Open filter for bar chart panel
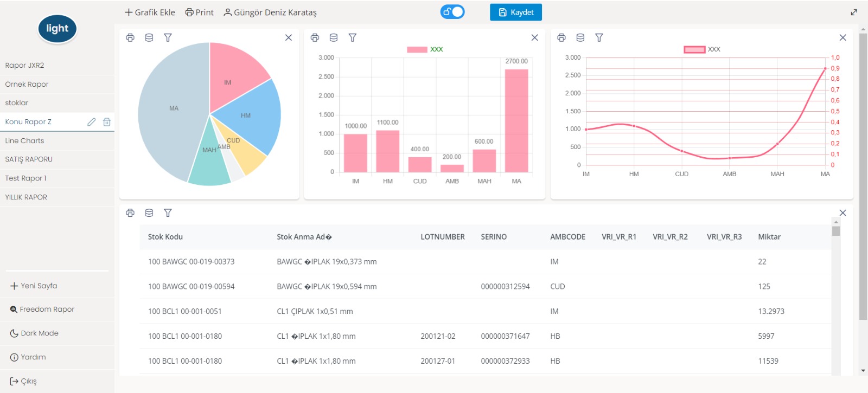The height and width of the screenshot is (393, 868). (x=353, y=37)
